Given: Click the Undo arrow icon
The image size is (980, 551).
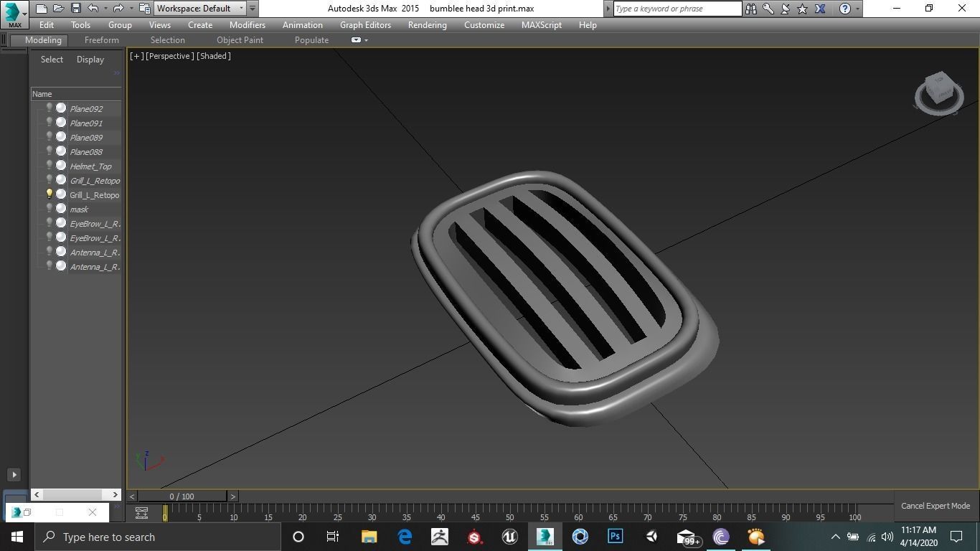Looking at the screenshot, I should (93, 9).
